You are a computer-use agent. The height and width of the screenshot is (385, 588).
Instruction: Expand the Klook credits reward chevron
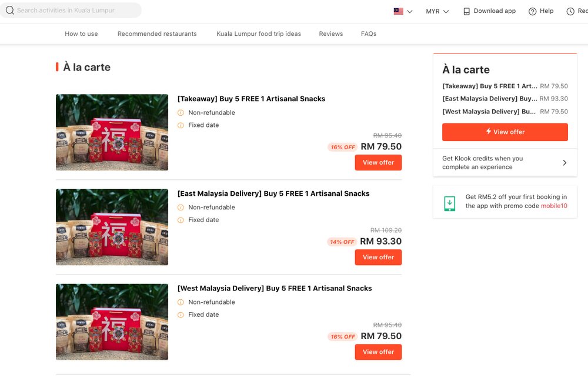(x=564, y=163)
